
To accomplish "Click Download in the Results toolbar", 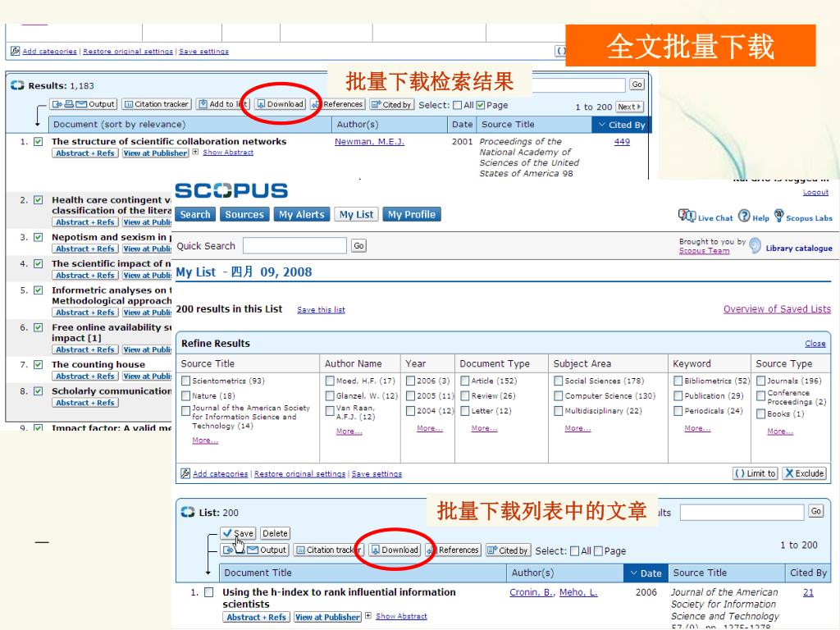I will pos(281,104).
